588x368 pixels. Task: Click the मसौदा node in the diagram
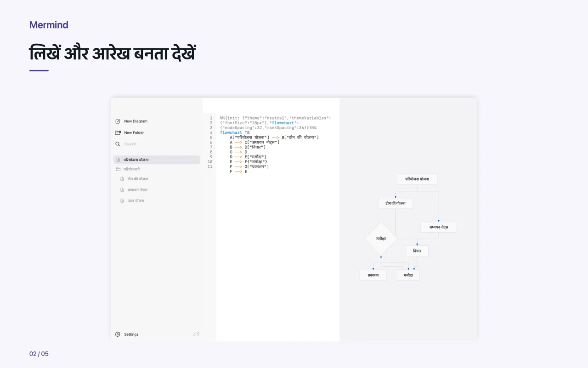tap(408, 275)
